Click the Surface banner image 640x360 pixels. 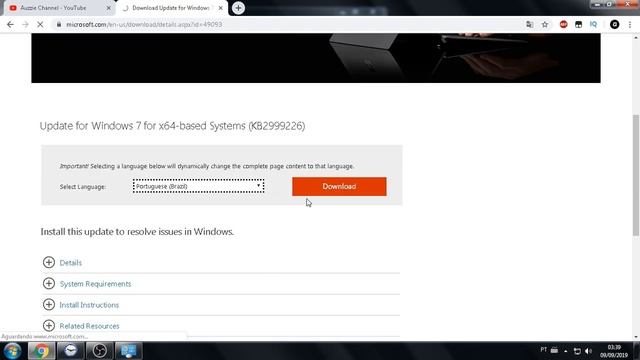click(x=316, y=58)
